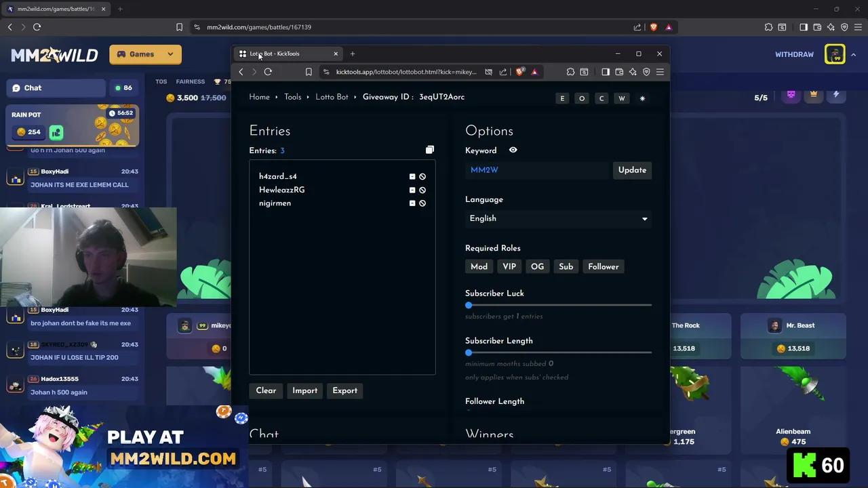The height and width of the screenshot is (488, 868).
Task: Click the lightning bolt battle mode icon
Action: pyautogui.click(x=835, y=95)
